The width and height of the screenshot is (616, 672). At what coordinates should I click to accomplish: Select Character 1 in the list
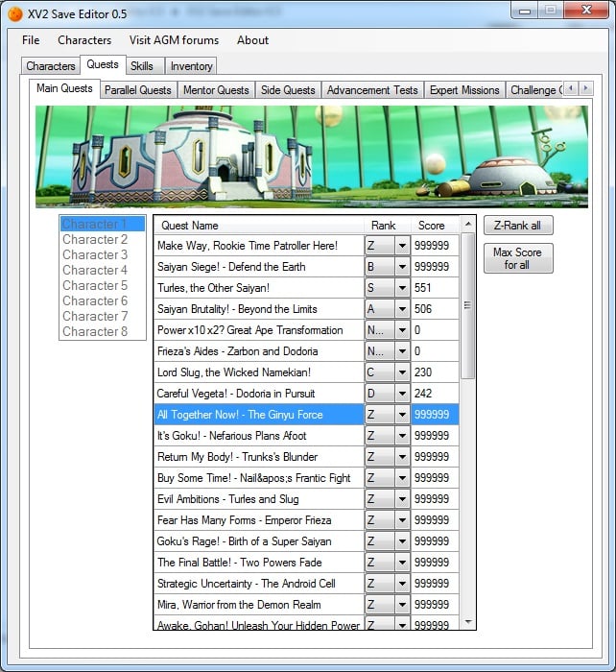[x=103, y=224]
